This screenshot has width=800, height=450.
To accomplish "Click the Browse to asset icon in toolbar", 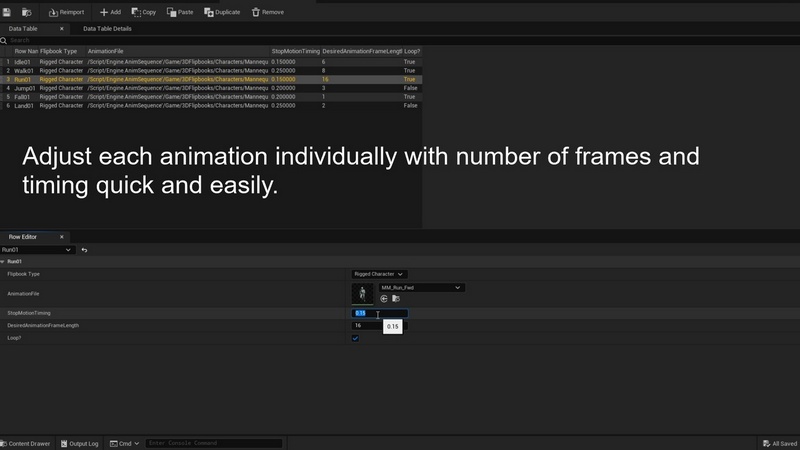I will click(26, 12).
